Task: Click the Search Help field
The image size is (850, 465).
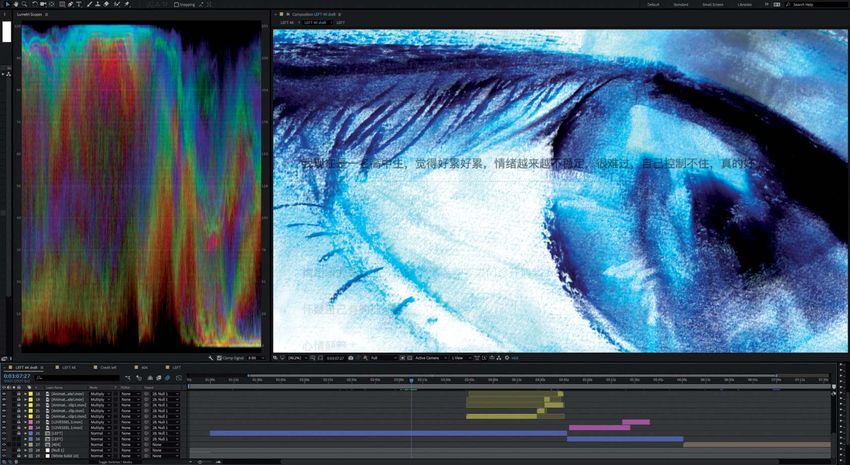Action: point(817,4)
